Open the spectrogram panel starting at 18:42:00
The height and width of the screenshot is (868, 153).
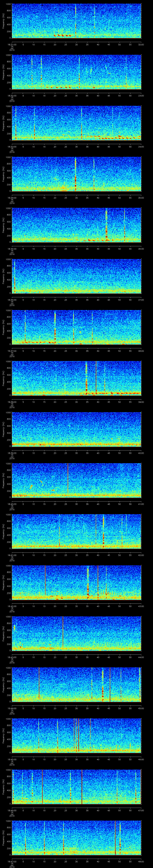(x=77, y=583)
